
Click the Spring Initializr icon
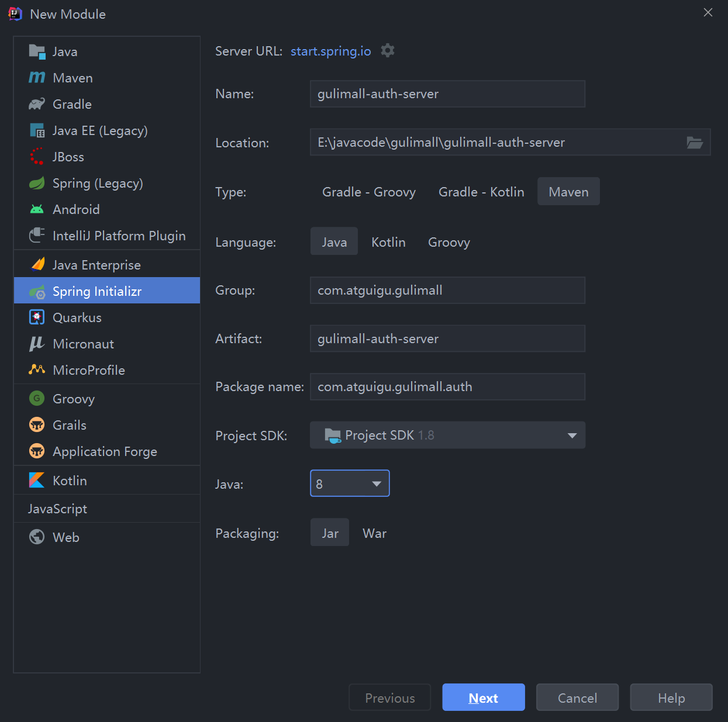coord(37,291)
